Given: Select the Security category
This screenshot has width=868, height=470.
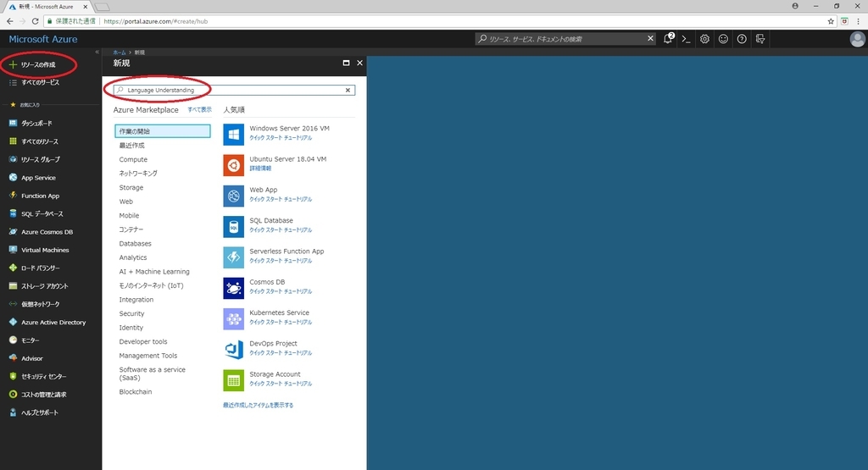Looking at the screenshot, I should click(x=131, y=313).
